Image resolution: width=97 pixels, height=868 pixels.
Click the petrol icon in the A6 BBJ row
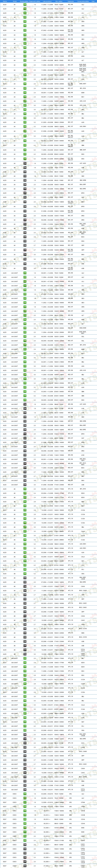tap(25, 527)
